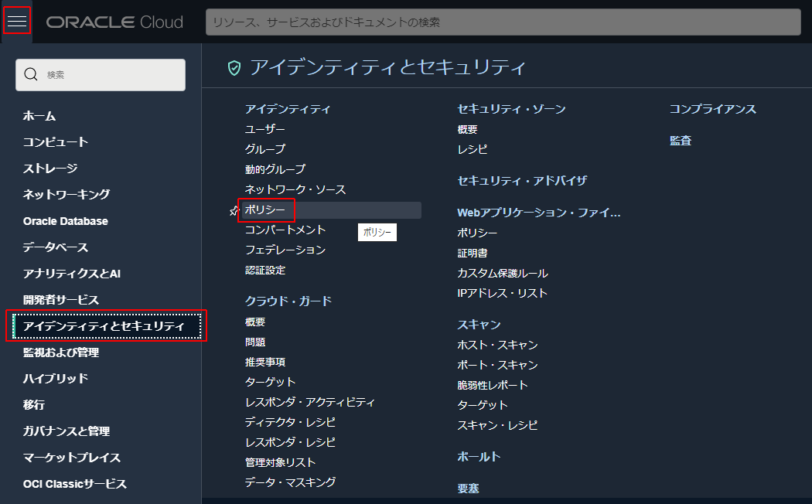Open 開発者サービス category
The width and height of the screenshot is (812, 504).
click(60, 300)
